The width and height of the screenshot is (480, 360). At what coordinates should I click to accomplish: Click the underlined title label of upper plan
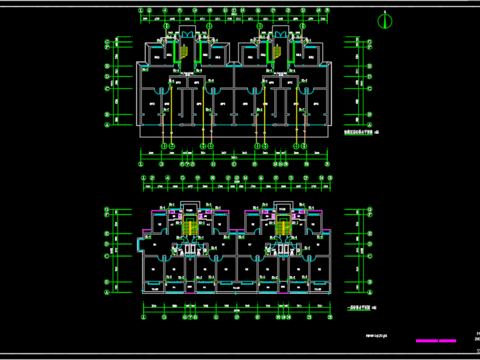(359, 132)
